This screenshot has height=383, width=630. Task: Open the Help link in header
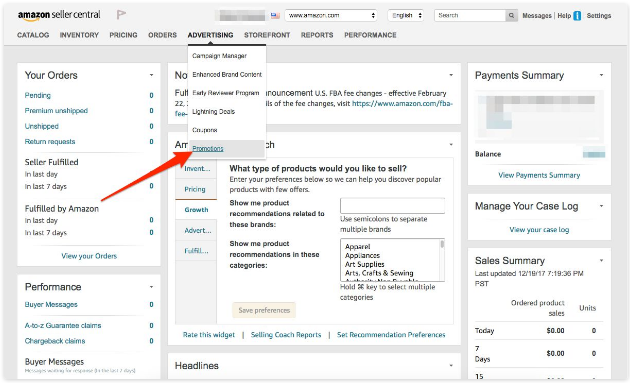(564, 16)
